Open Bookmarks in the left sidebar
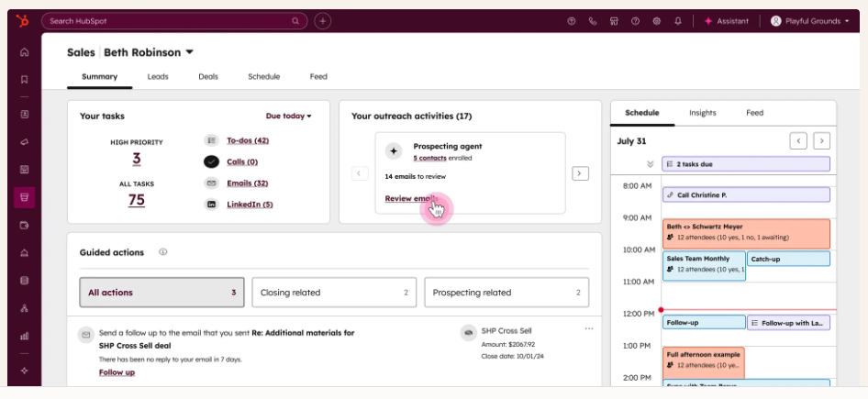The image size is (868, 399). [x=25, y=80]
